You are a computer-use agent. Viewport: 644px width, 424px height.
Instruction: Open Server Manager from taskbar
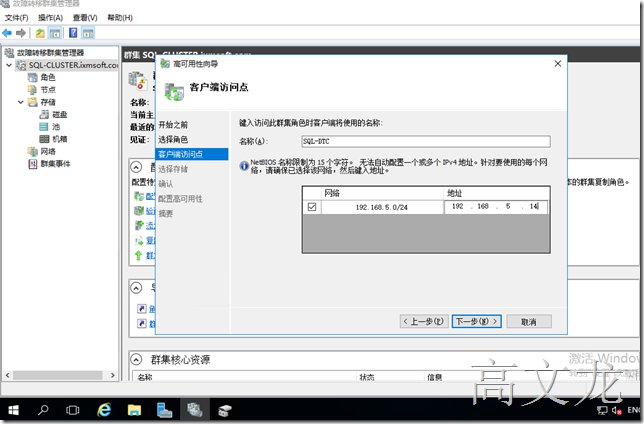[x=164, y=410]
